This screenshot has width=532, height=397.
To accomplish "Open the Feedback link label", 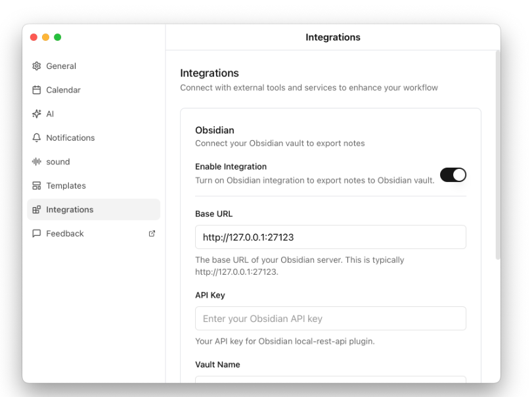I will coord(65,233).
